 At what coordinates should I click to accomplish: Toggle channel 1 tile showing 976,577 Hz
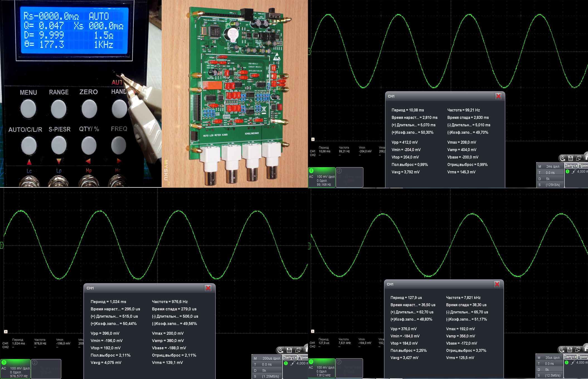pos(16,369)
